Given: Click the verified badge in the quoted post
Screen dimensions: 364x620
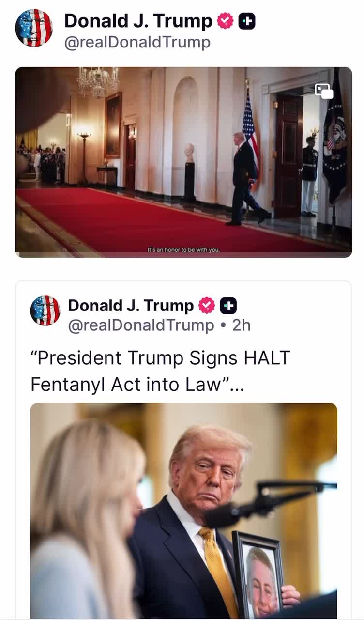Looking at the screenshot, I should tap(207, 306).
